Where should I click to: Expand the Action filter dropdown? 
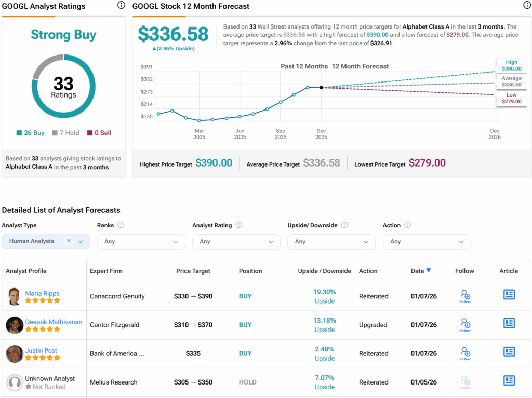(x=427, y=242)
